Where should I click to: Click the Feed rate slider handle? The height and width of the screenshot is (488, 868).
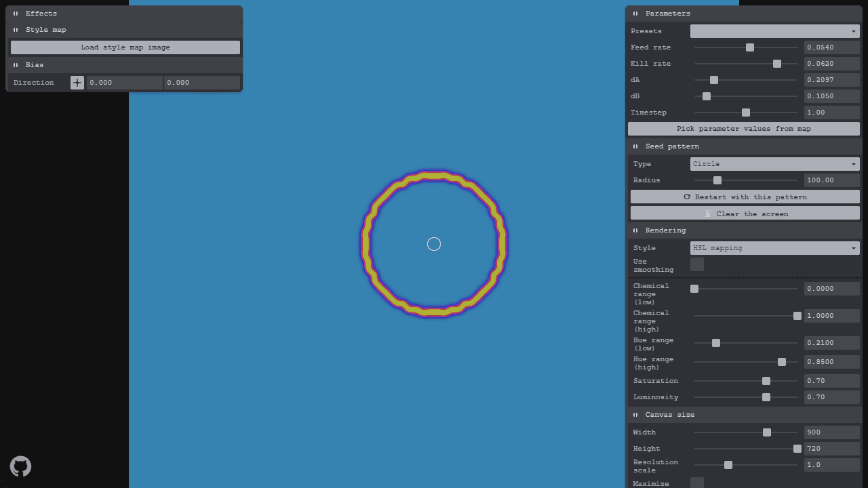[750, 47]
